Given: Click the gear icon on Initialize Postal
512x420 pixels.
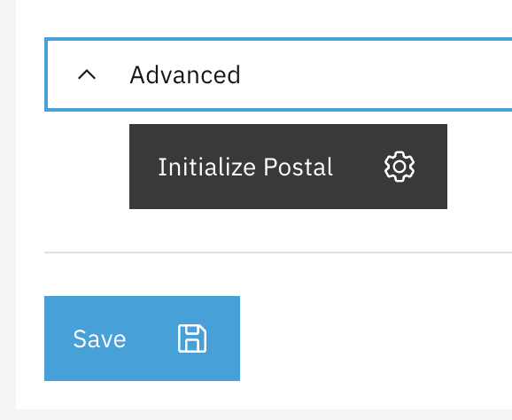Looking at the screenshot, I should click(x=400, y=167).
